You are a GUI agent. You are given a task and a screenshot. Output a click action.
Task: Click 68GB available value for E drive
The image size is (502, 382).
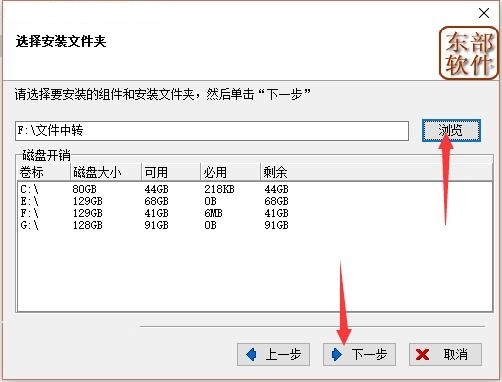[x=156, y=201]
